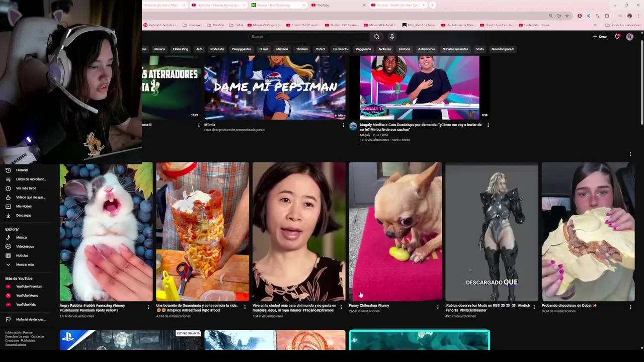The height and width of the screenshot is (362, 644).
Task: Open the browser profile avatar
Action: coord(629,16)
